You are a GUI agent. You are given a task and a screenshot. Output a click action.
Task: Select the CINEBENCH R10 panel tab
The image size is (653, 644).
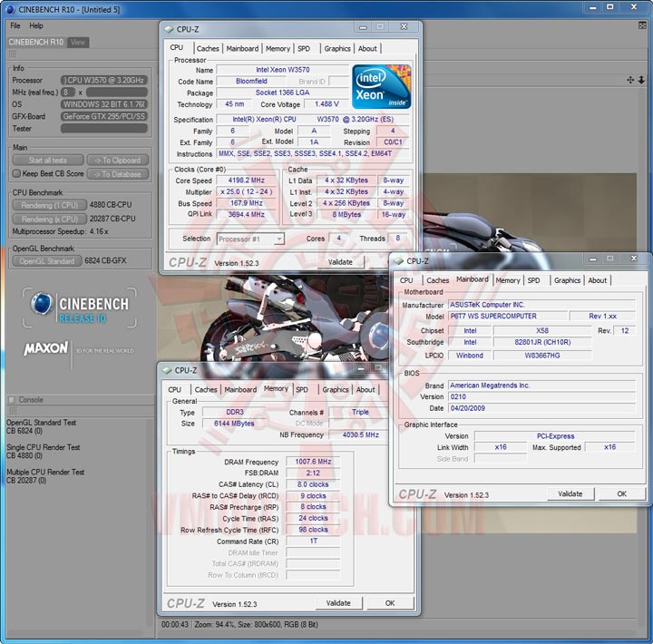(x=36, y=42)
